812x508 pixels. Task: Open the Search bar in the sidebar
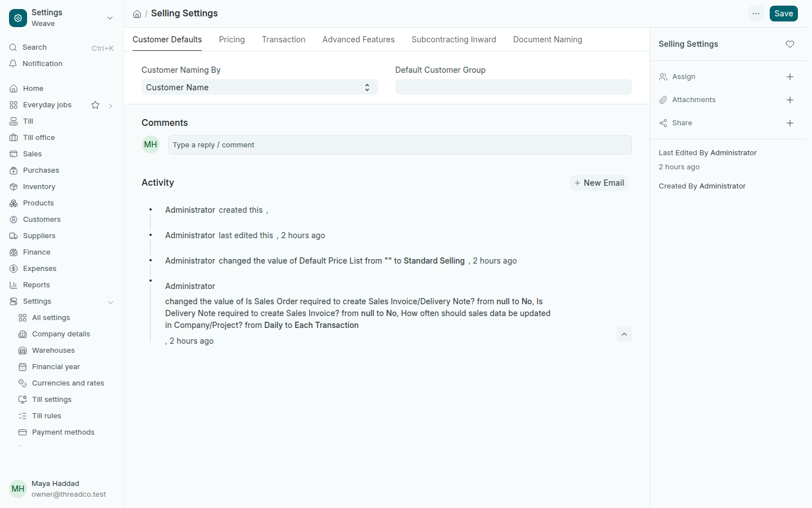(x=61, y=47)
